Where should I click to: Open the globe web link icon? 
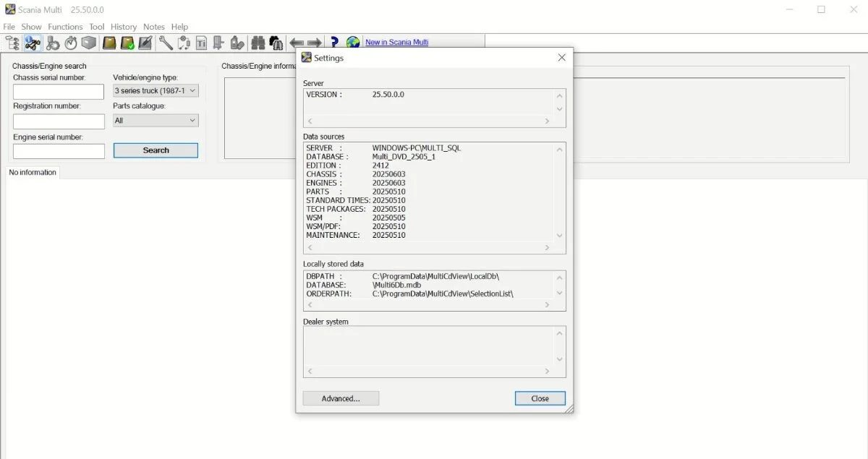point(352,42)
